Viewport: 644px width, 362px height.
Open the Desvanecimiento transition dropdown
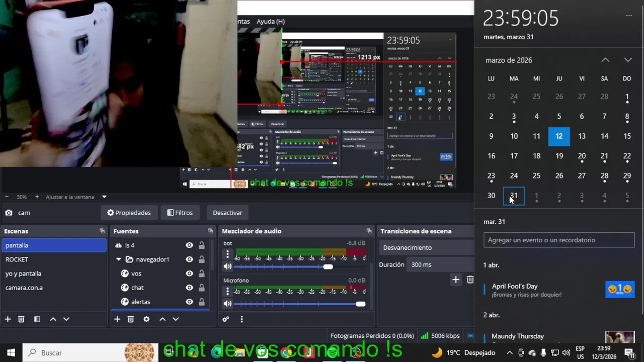[x=427, y=247]
